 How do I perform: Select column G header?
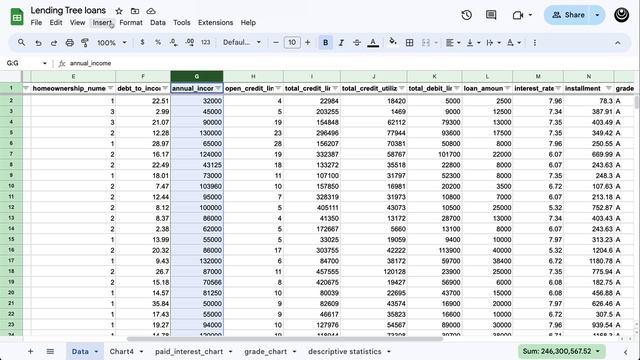[197, 76]
